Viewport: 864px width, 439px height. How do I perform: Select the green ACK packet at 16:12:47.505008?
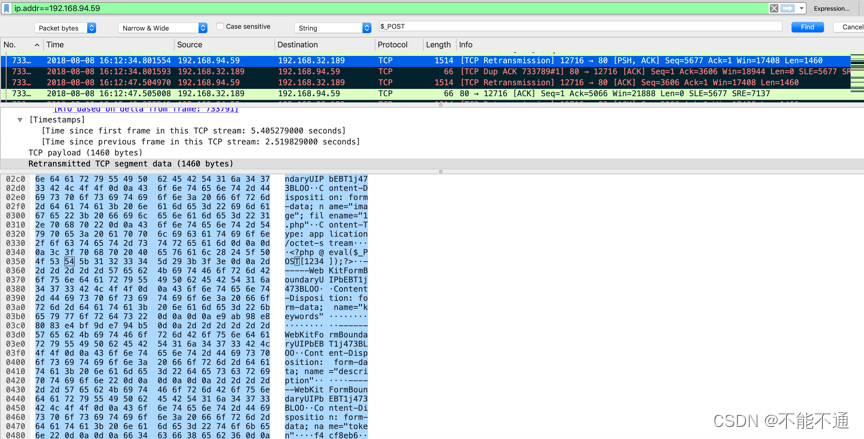tap(425, 94)
